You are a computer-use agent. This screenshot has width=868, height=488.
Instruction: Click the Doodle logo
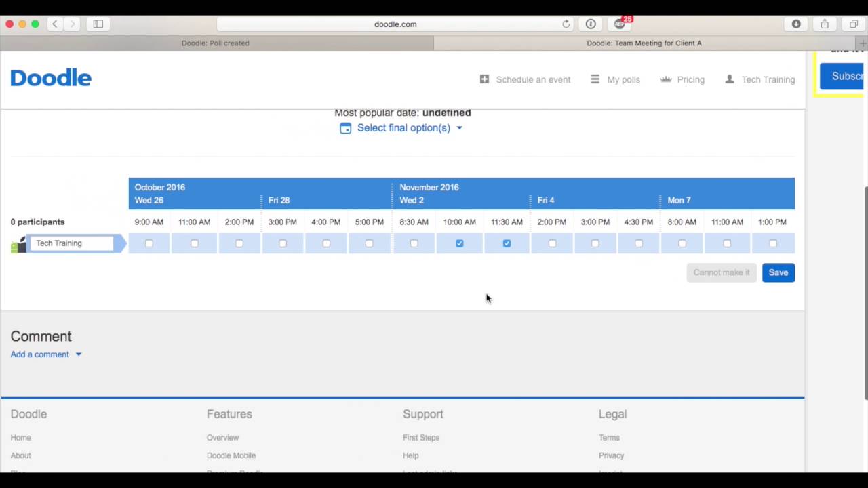(51, 78)
